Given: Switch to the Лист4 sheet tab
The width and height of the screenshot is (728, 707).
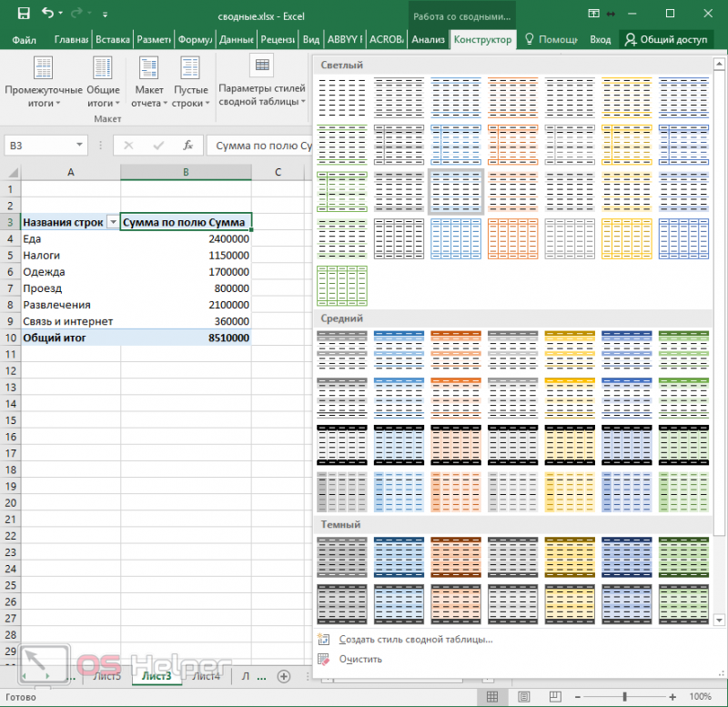Looking at the screenshot, I should pyautogui.click(x=206, y=676).
